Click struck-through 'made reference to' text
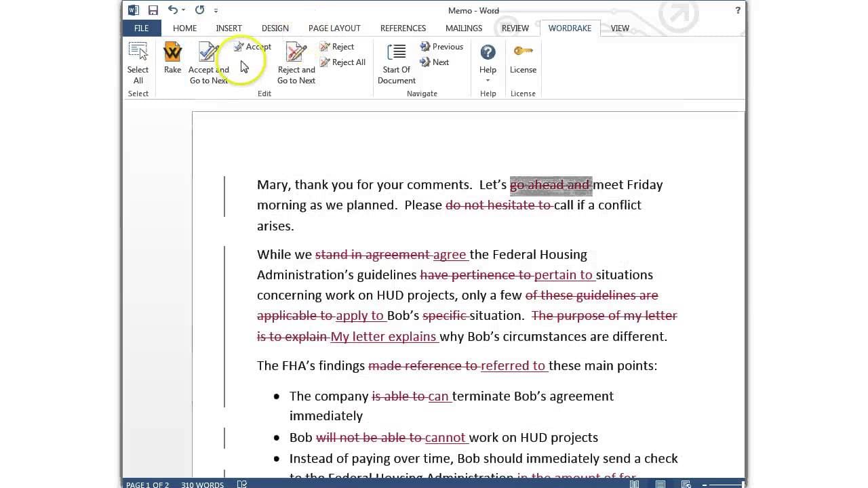Screen dimensions: 868x488 tap(424, 366)
